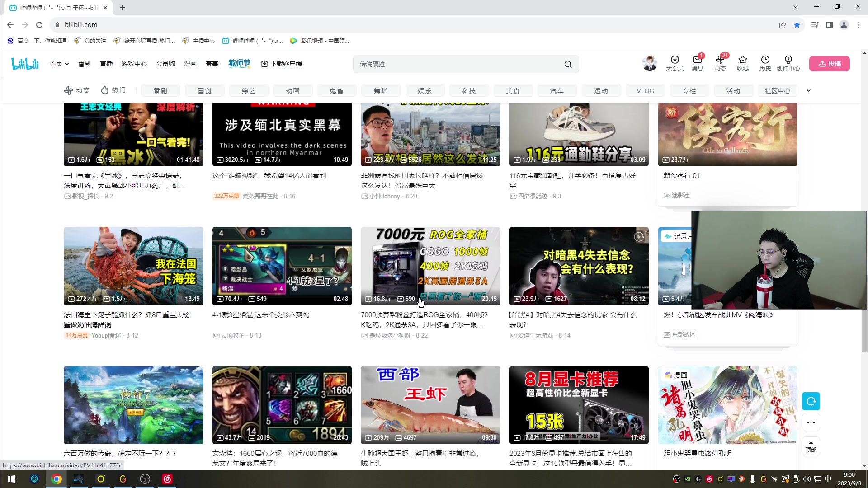The image size is (868, 488).
Task: Open 动态 fan icon in category bar
Action: coord(77,90)
